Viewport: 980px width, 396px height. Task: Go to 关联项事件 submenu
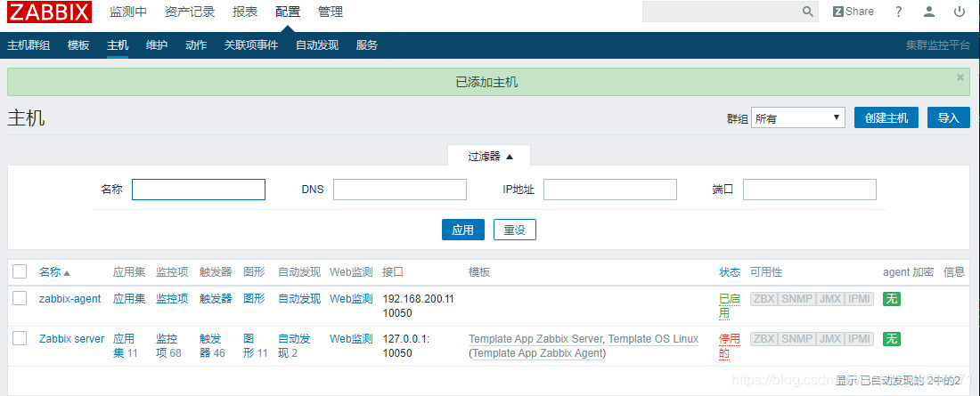(251, 45)
